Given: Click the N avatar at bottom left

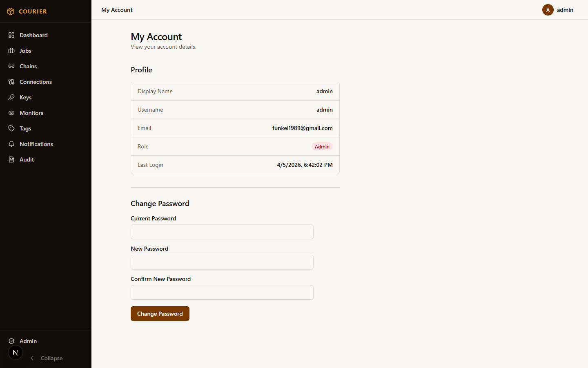Looking at the screenshot, I should (15, 352).
